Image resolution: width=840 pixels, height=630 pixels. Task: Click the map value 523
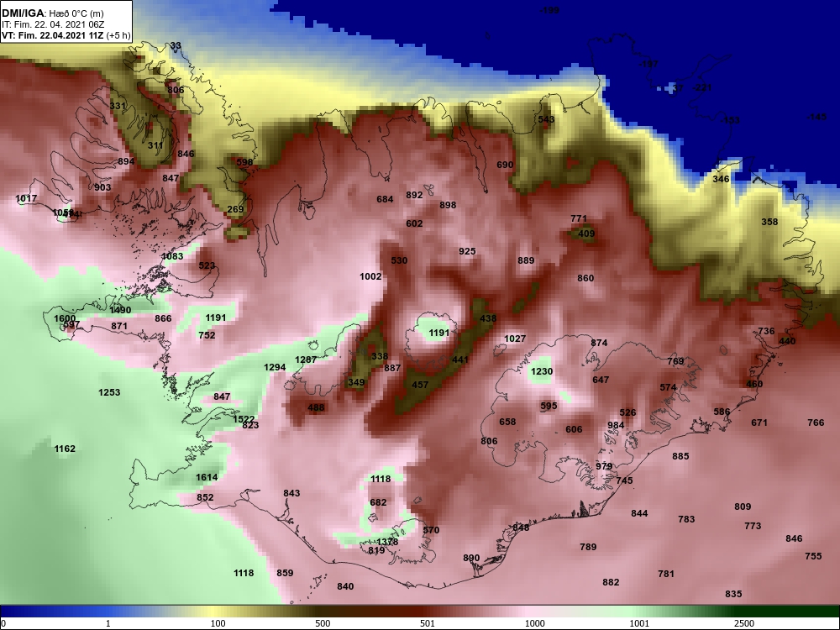[207, 265]
